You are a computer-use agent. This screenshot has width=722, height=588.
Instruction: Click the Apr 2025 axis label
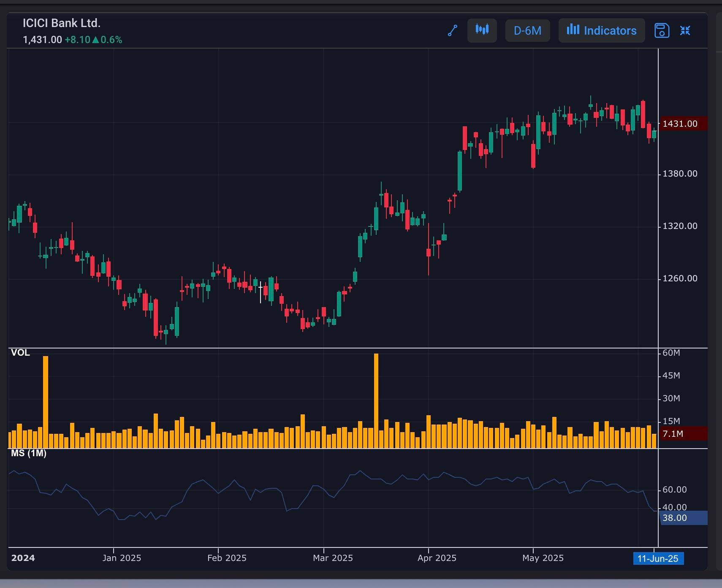(437, 558)
